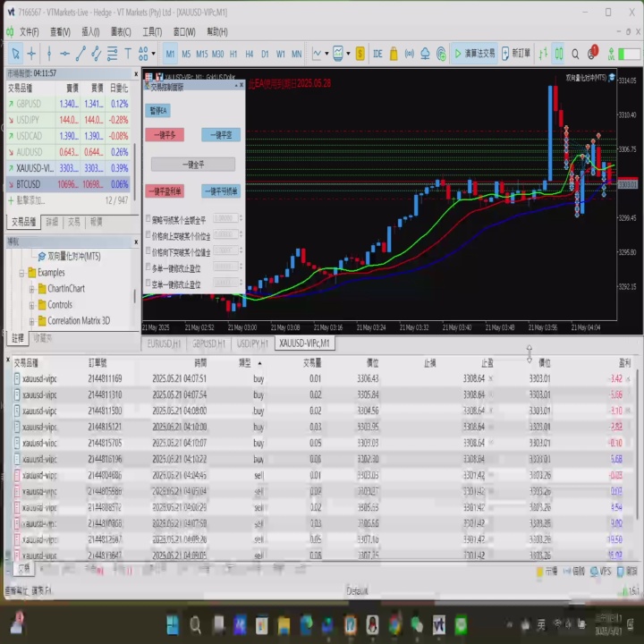Open the 工具(T) menu
This screenshot has width=644, height=644.
click(x=152, y=31)
